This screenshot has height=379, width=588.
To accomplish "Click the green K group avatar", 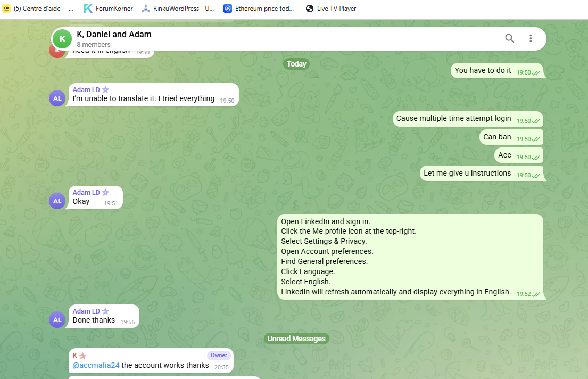I will click(x=62, y=39).
